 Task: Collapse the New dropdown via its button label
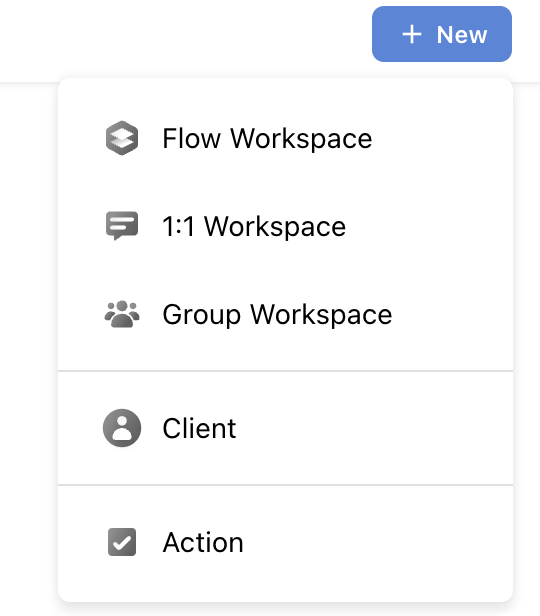tap(462, 35)
